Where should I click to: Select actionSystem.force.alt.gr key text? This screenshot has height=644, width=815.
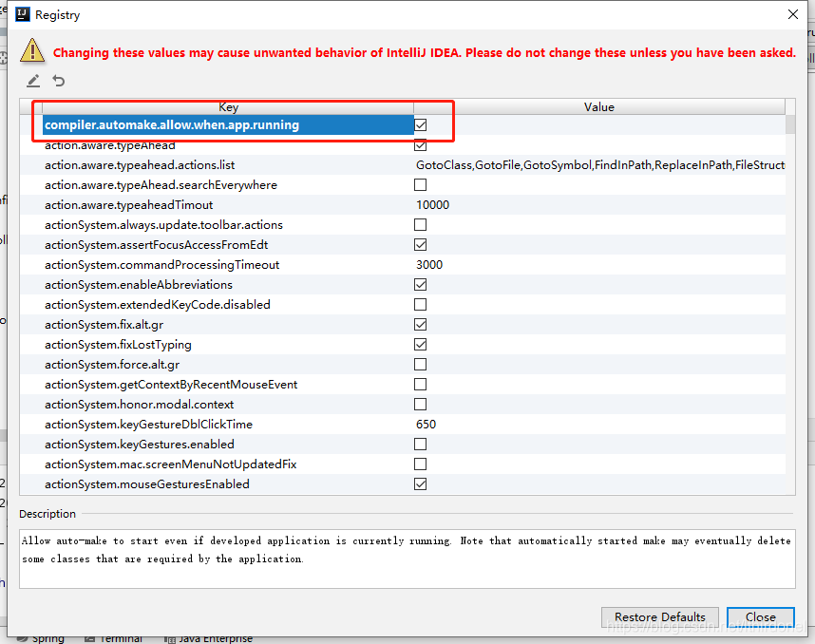[112, 365]
